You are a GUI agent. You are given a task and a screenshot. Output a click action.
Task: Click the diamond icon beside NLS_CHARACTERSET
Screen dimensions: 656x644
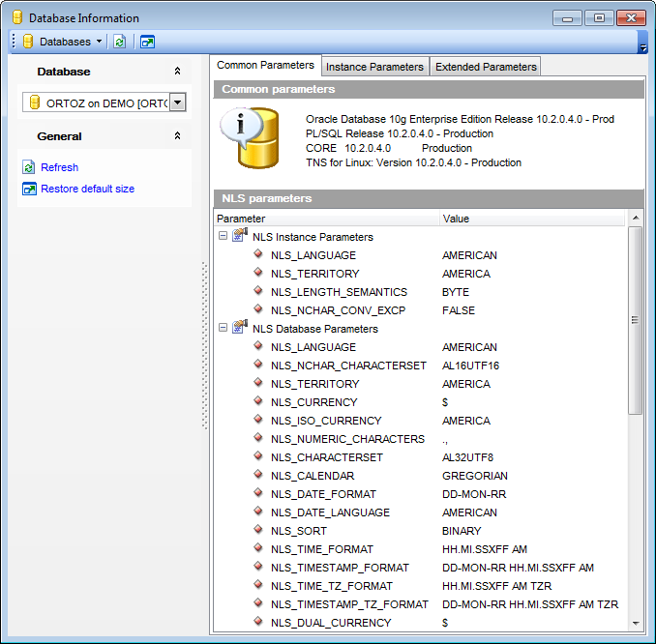258,455
